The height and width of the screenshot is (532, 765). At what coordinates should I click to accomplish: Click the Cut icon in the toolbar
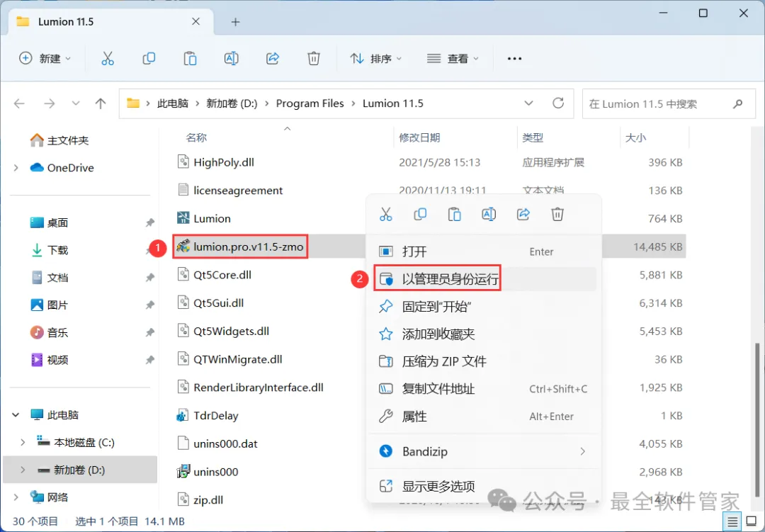click(108, 59)
